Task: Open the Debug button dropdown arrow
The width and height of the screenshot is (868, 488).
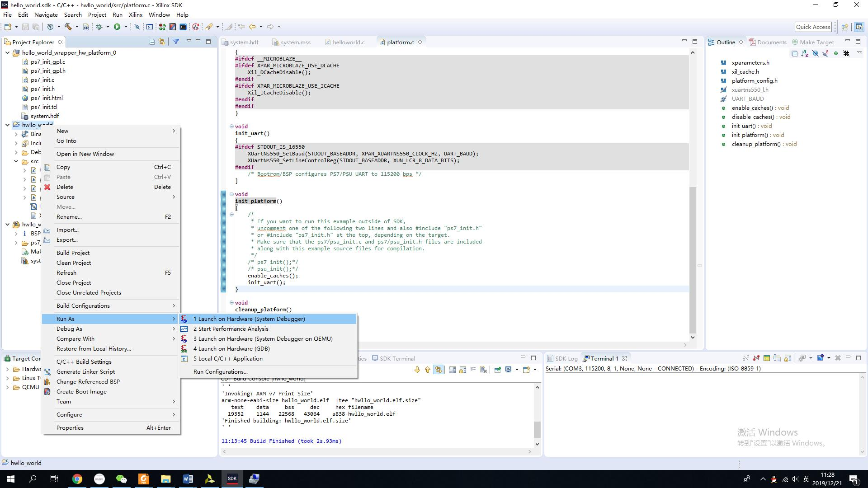Action: (x=108, y=27)
